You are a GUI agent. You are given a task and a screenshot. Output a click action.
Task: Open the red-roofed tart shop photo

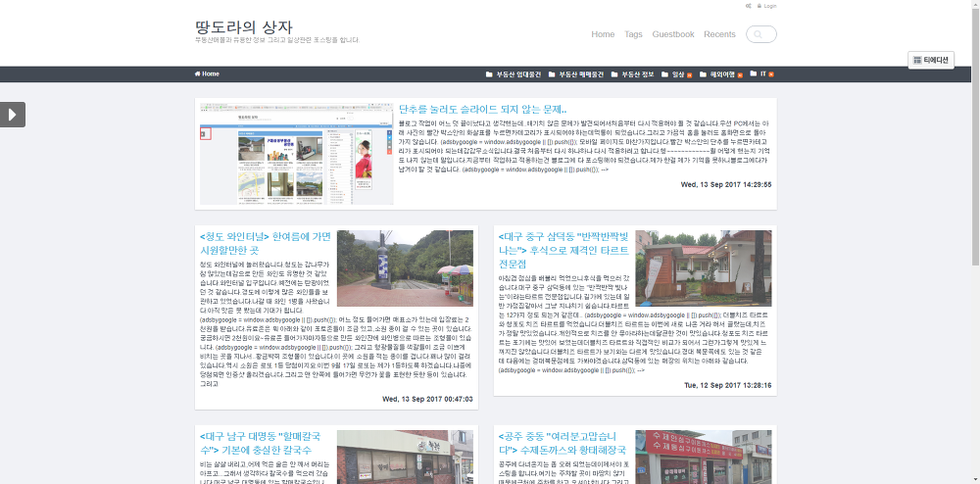[704, 268]
